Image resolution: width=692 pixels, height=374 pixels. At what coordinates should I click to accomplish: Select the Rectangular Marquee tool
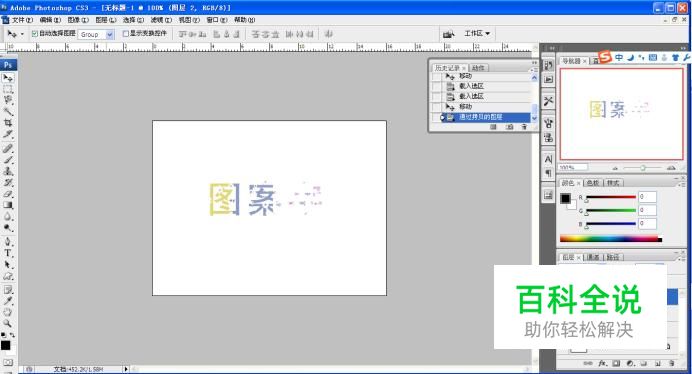[x=8, y=89]
